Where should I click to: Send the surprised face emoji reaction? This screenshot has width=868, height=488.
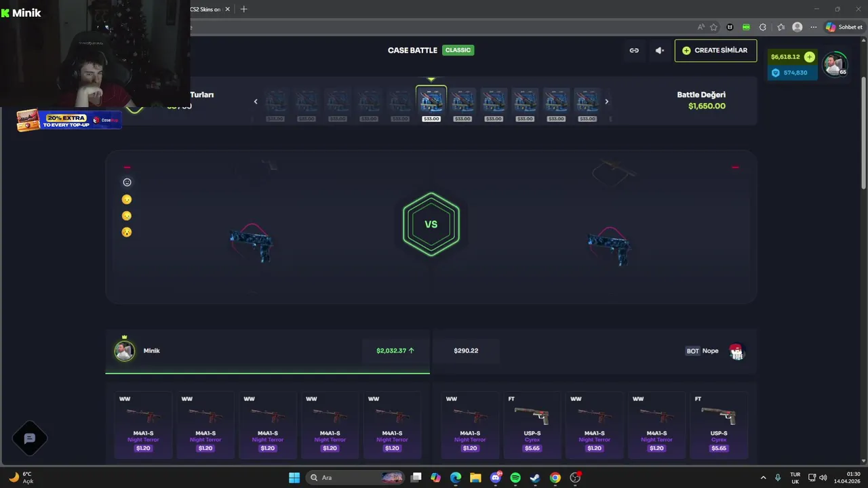point(127,232)
